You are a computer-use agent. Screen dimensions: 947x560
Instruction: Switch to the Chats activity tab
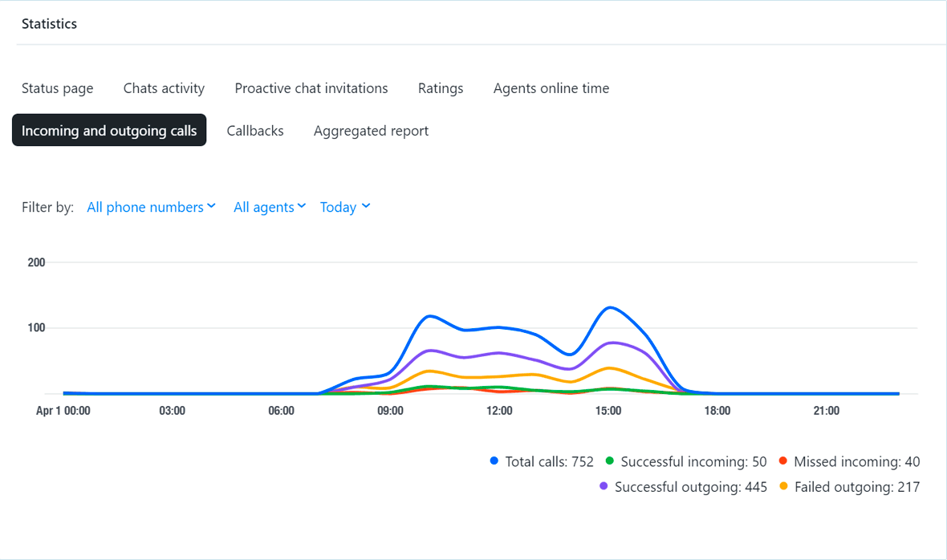[164, 88]
